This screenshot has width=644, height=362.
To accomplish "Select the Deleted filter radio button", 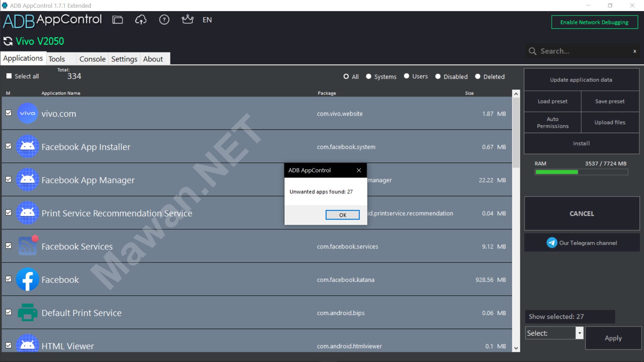I will [x=478, y=76].
